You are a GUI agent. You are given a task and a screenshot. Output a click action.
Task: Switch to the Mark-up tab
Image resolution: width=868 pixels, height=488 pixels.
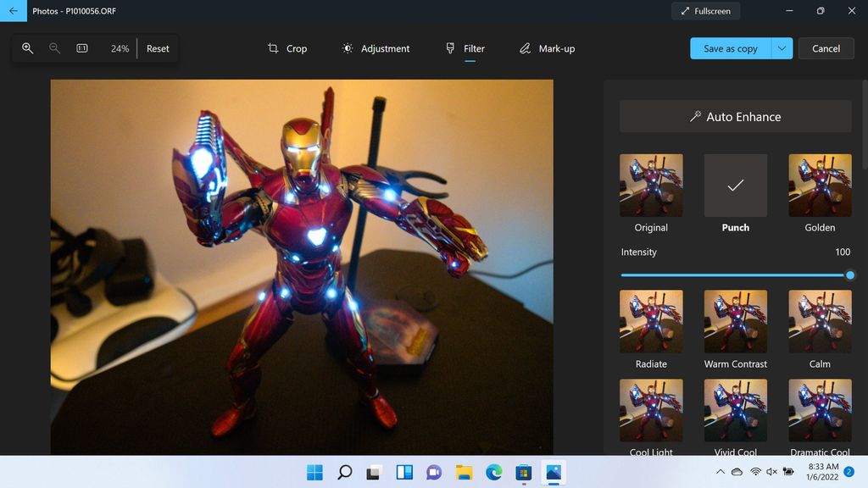pyautogui.click(x=547, y=48)
